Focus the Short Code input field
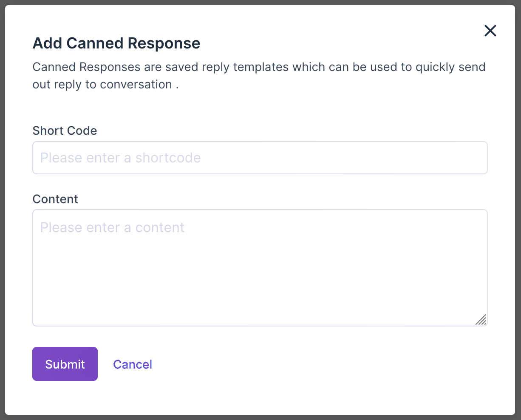 coord(260,158)
